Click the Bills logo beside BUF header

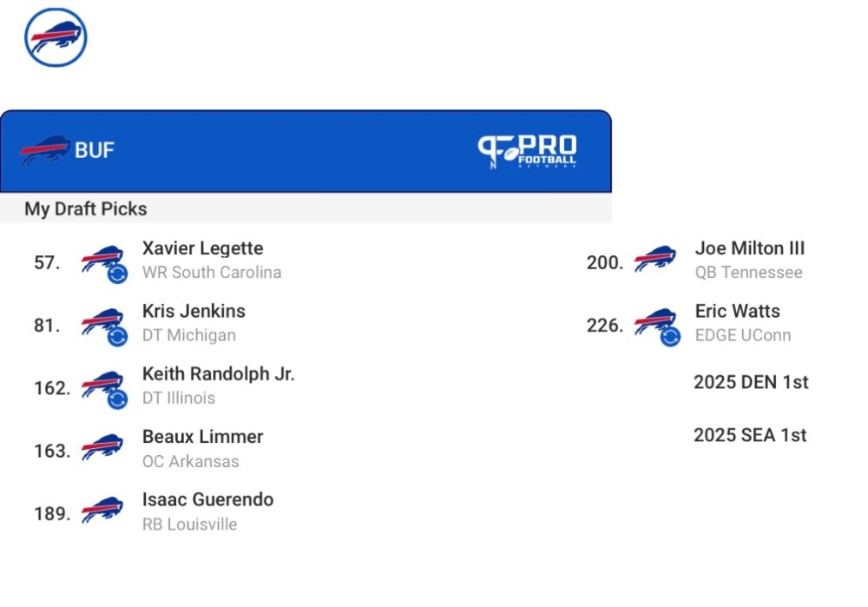(x=45, y=149)
